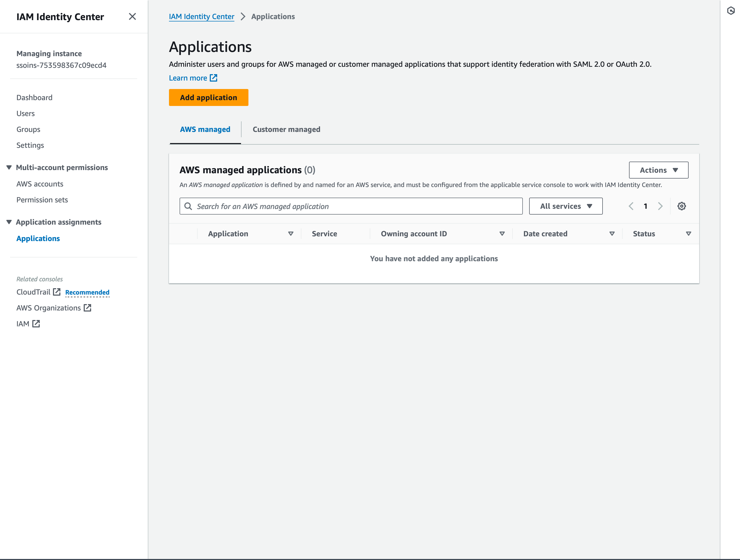Sort by Status column arrow

[688, 234]
